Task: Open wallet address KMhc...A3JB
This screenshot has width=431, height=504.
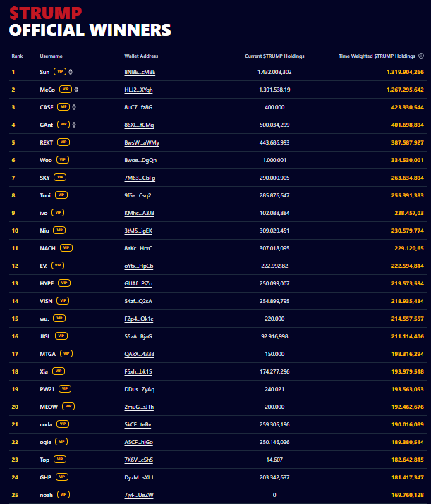Action: (139, 213)
